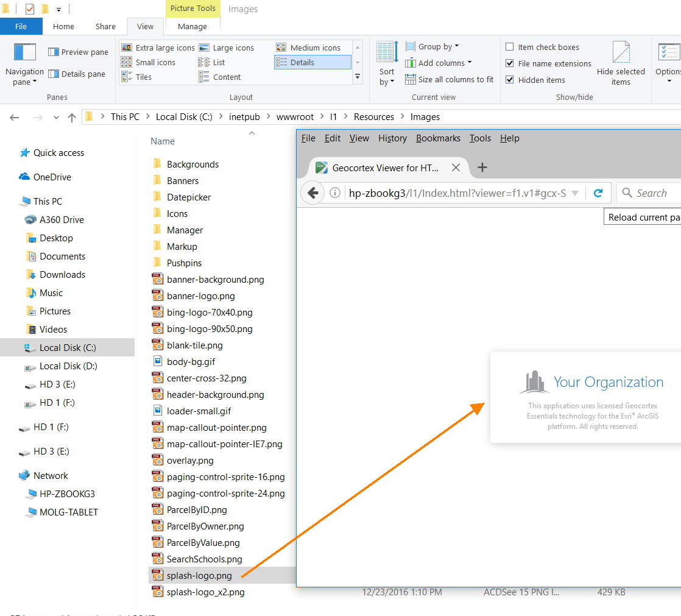The image size is (681, 616).
Task: Choose Small icons layout
Action: (x=149, y=62)
